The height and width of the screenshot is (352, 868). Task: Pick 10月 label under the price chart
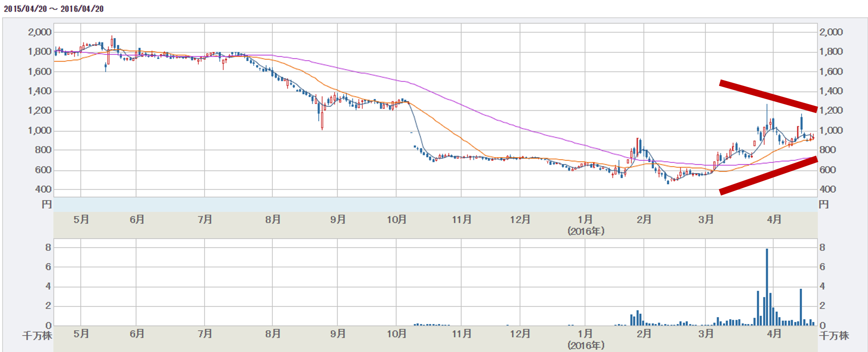point(396,219)
